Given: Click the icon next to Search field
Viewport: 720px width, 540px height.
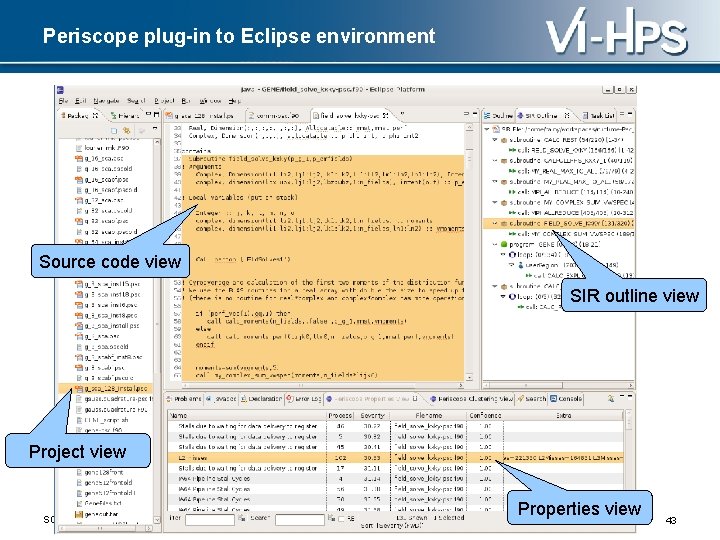Looking at the screenshot, I should click(x=331, y=519).
